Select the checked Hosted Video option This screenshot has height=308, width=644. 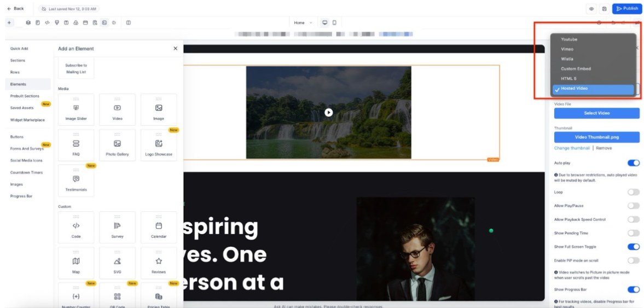pyautogui.click(x=593, y=89)
